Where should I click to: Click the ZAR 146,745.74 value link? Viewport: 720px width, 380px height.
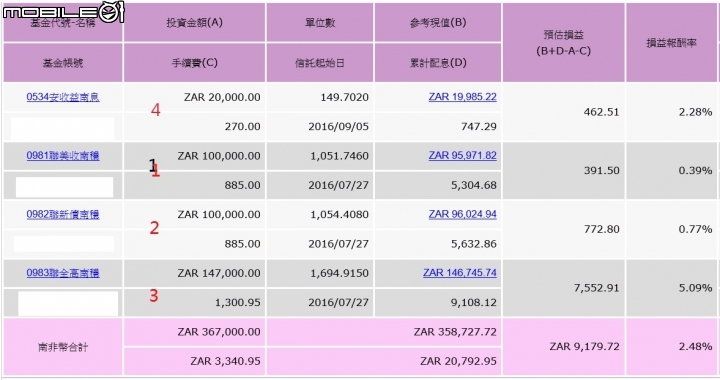point(460,273)
